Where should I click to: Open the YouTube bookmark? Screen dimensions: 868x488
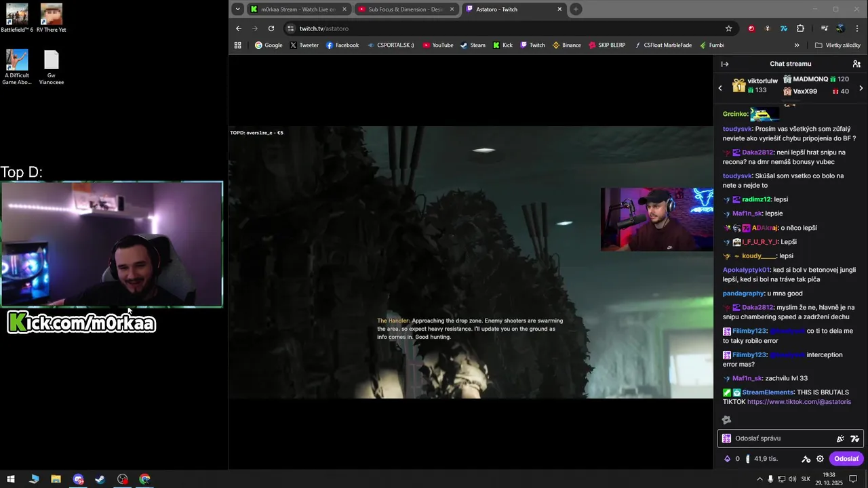(x=438, y=45)
